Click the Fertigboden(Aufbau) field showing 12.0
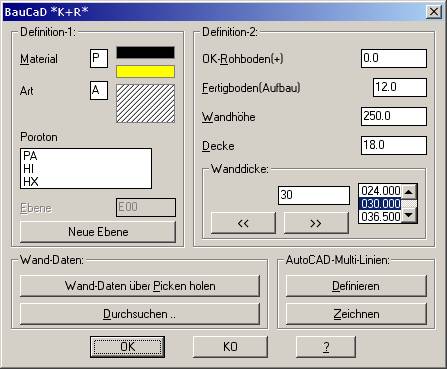Image resolution: width=447 pixels, height=369 pixels. [400, 87]
